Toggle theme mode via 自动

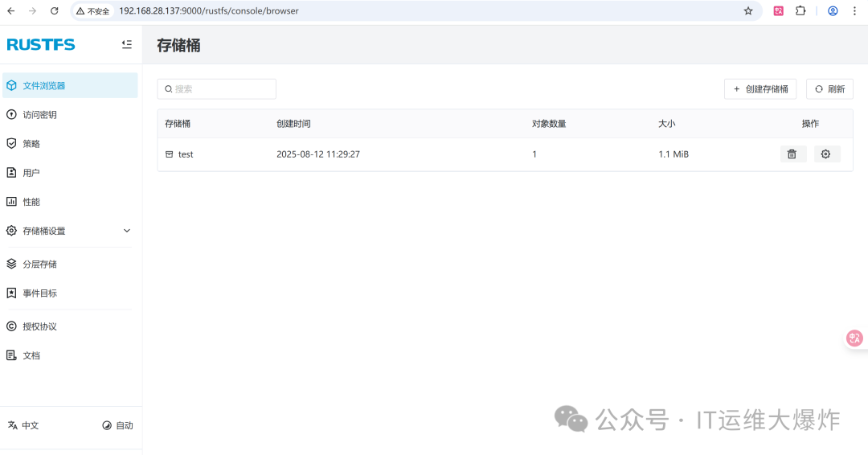tap(118, 425)
